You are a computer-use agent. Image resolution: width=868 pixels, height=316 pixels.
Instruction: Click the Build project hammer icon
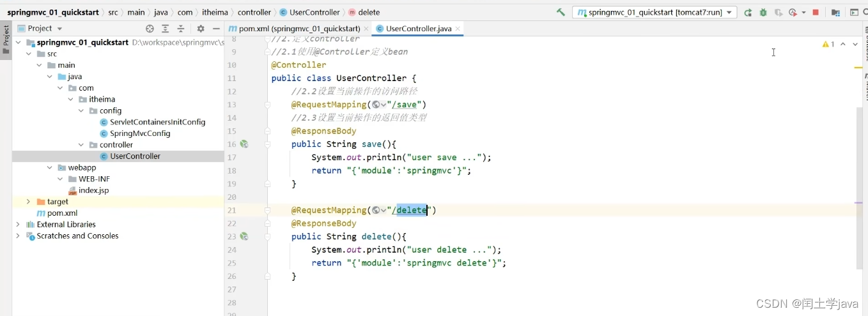click(x=561, y=12)
